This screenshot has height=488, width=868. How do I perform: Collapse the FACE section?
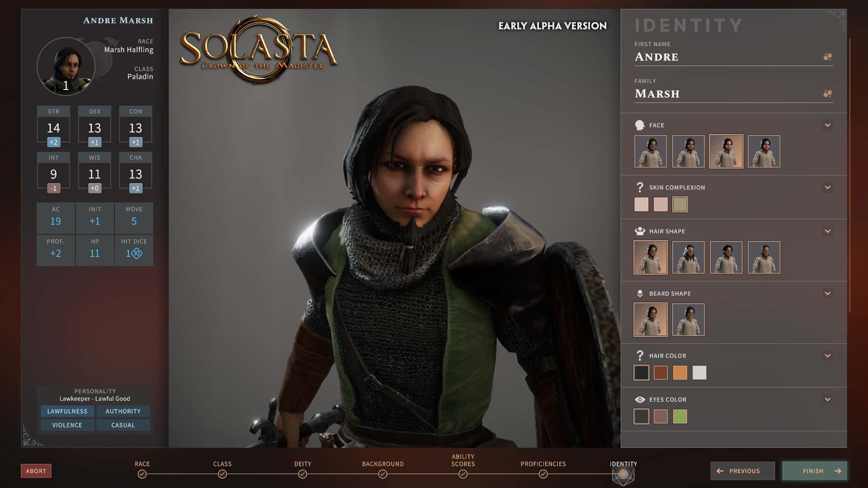[829, 125]
